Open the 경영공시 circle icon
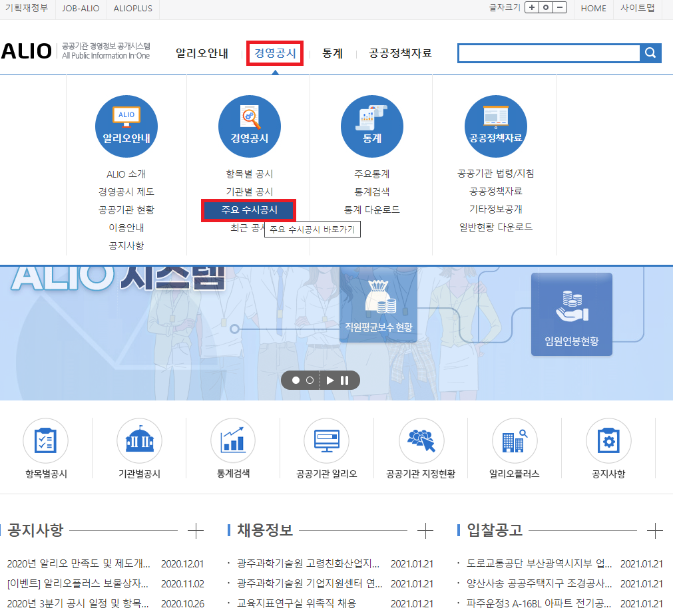Screen dimensions: 675x616 click(249, 126)
